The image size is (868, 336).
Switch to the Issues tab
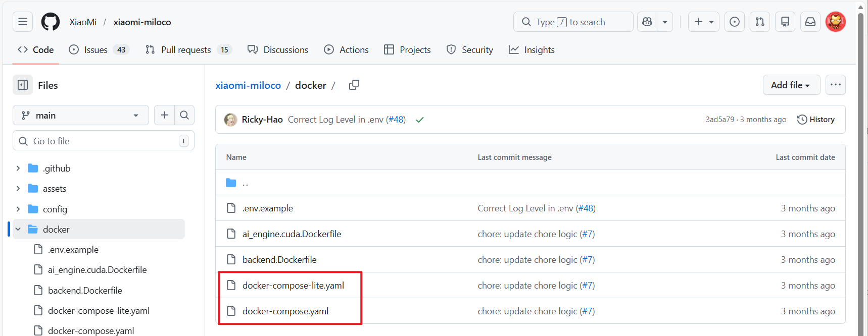coord(99,49)
